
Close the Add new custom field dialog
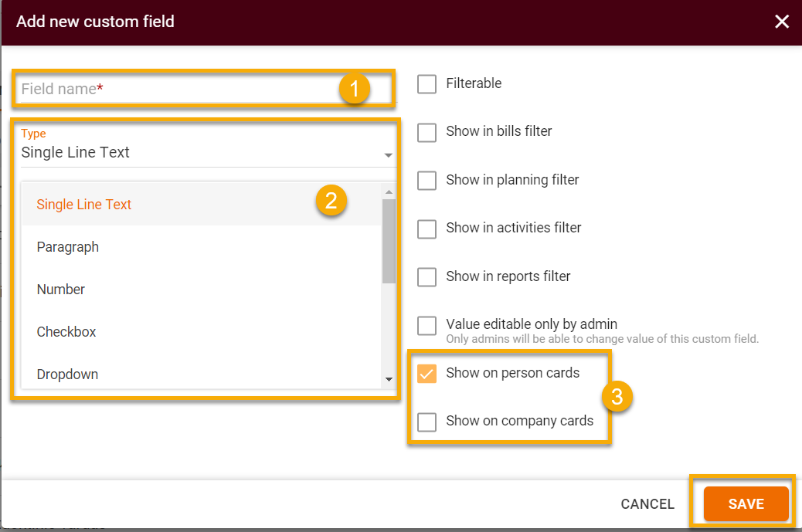[x=782, y=22]
